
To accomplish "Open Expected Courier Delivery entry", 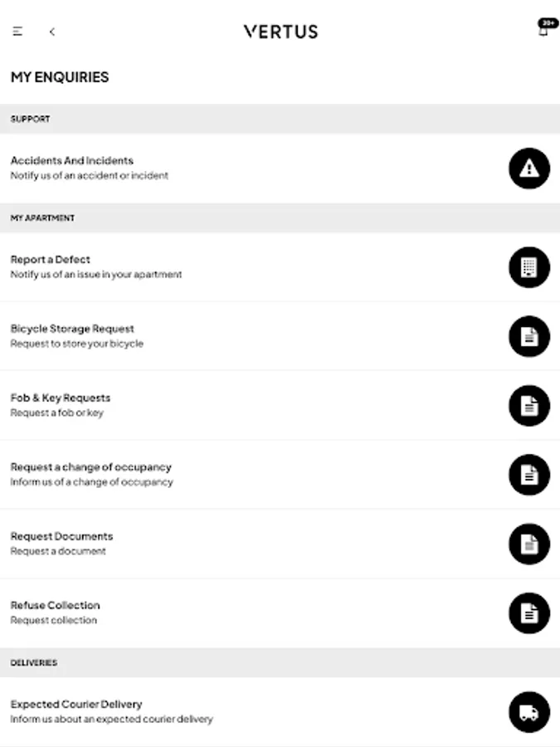I will point(76,705).
